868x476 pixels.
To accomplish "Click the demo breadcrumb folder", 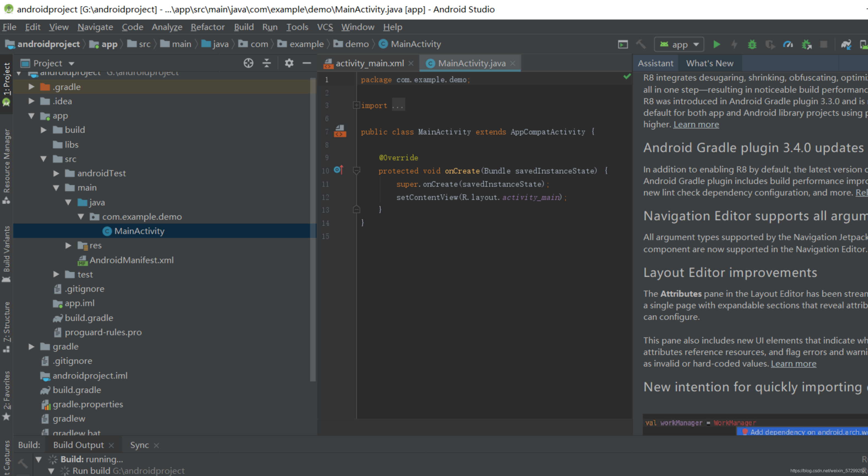I will pos(351,44).
